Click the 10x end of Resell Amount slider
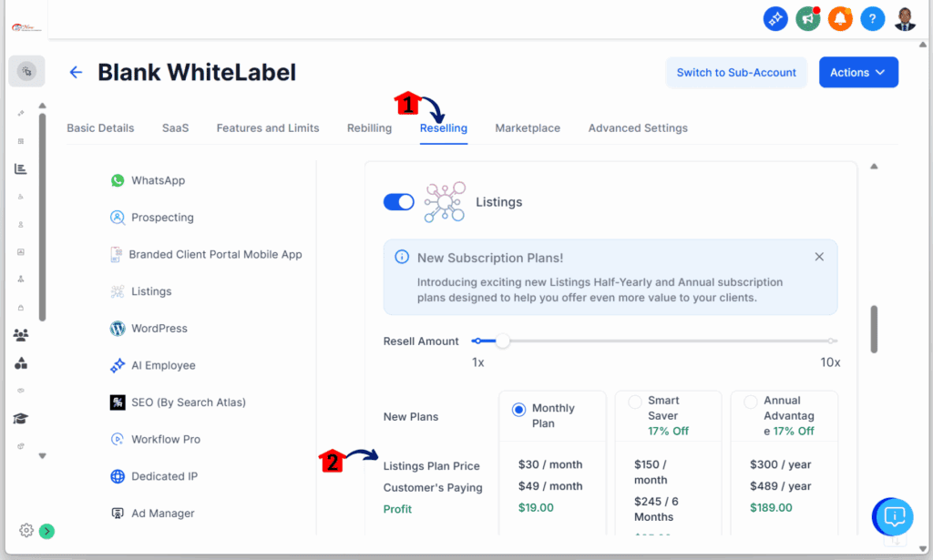Viewport: 933px width, 560px height. (831, 341)
